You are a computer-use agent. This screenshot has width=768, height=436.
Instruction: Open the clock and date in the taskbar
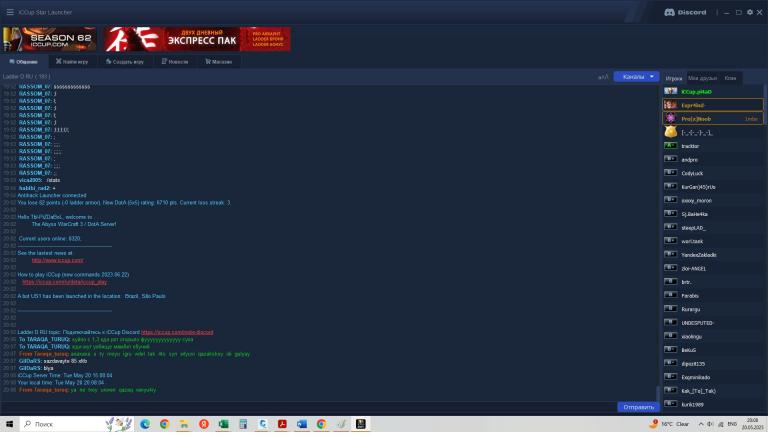(x=752, y=424)
